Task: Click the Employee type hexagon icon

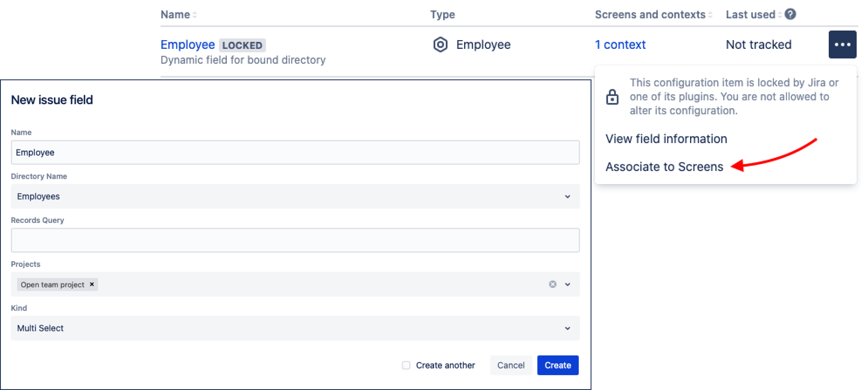Action: (440, 44)
